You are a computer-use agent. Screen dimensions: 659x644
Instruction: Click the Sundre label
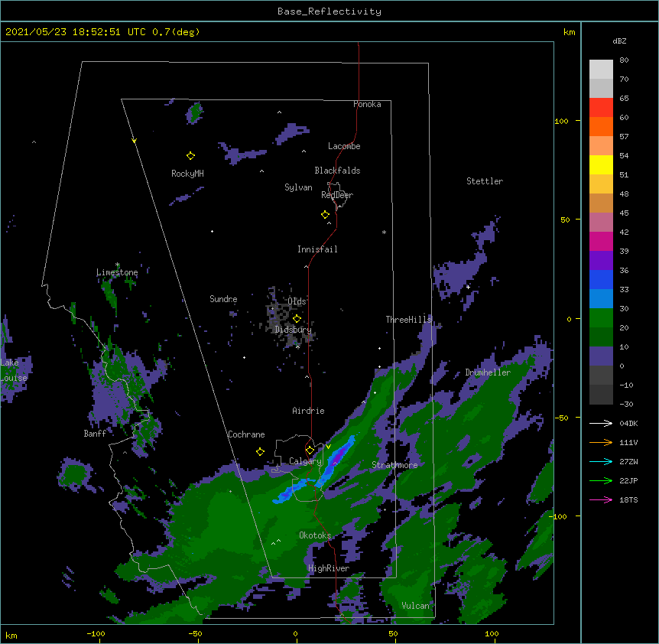pos(223,299)
